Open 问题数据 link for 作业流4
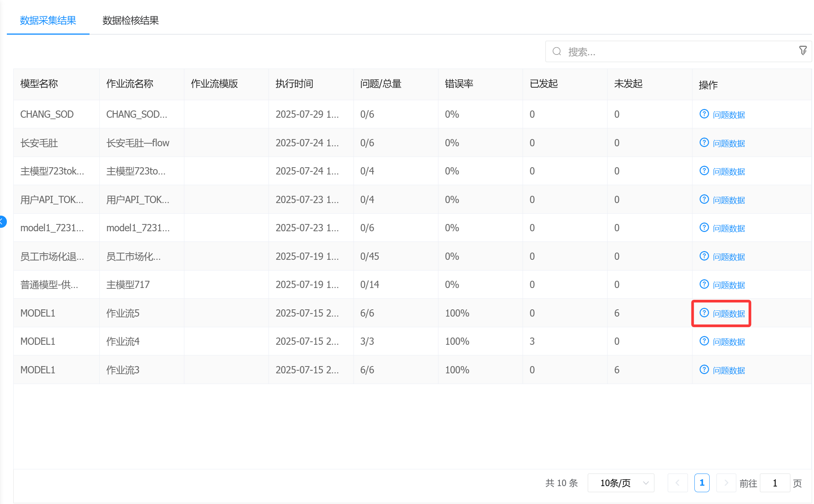This screenshot has height=504, width=814. point(728,342)
